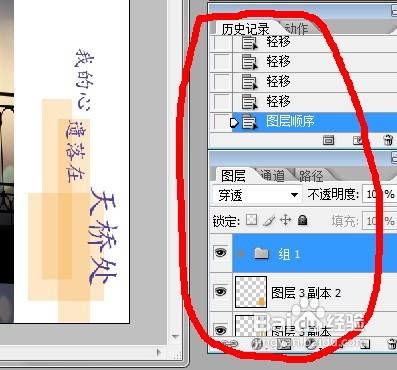Open the 动作 actions tab
The image size is (397, 370).
pyautogui.click(x=296, y=29)
